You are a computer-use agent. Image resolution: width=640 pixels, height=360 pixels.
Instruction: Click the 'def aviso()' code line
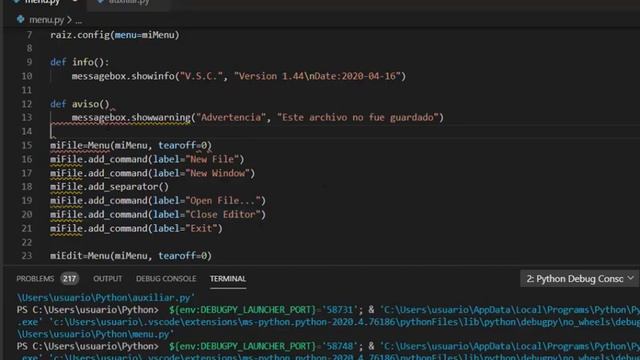[80, 104]
